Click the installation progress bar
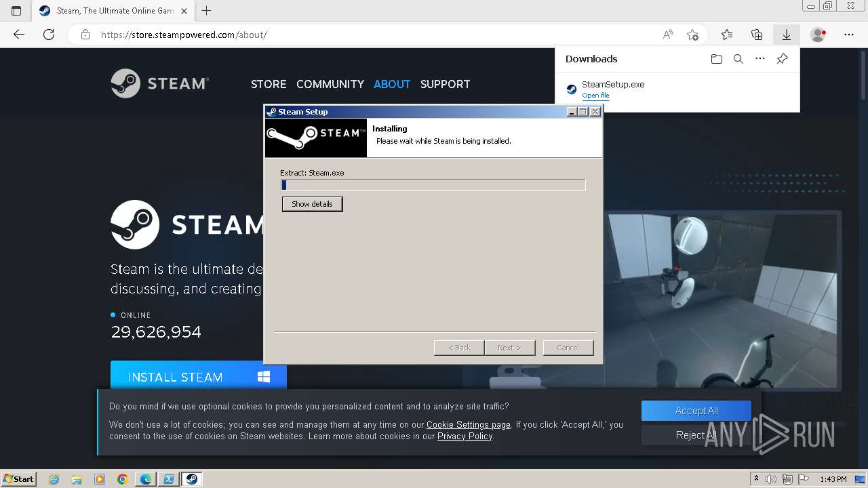 [433, 185]
